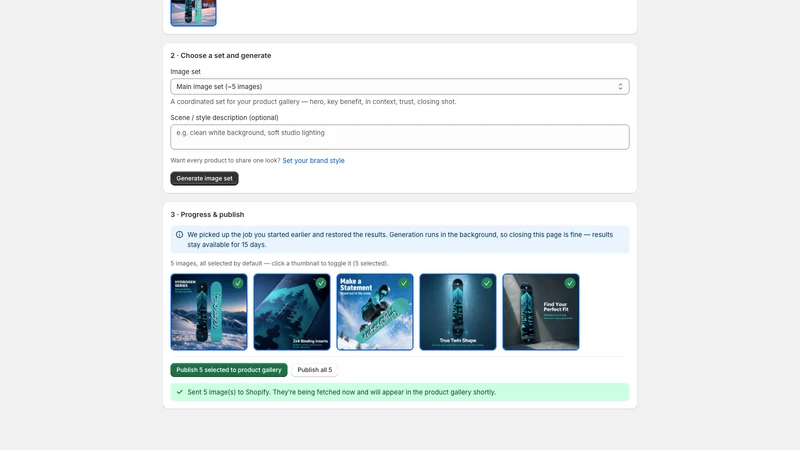Screen dimensions: 800x450
Task: Uncheck the checkmark on Binding Inserts image
Action: 321,283
